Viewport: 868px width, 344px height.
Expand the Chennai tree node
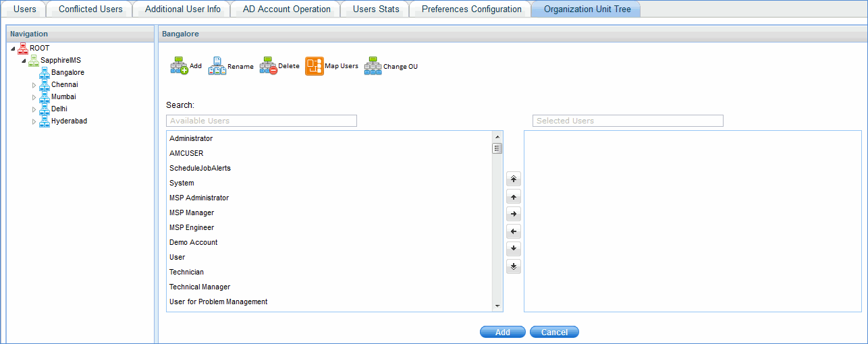pyautogui.click(x=34, y=85)
